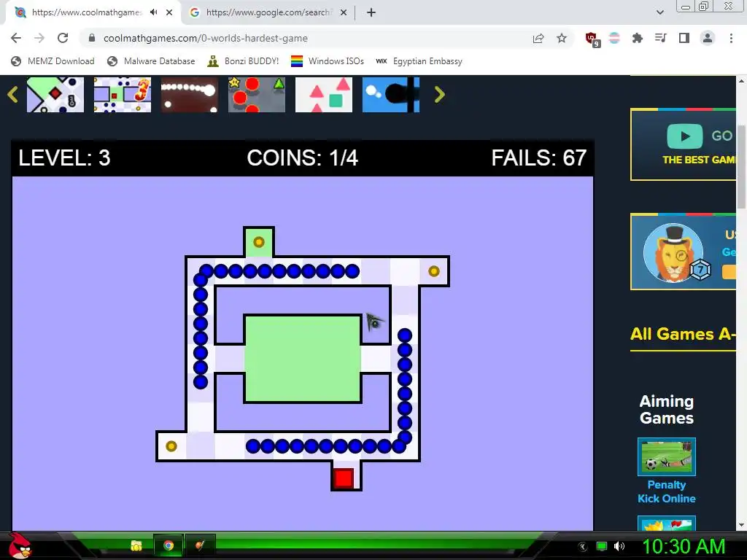This screenshot has width=747, height=560.
Task: Click the coin in top green alcove
Action: click(259, 242)
